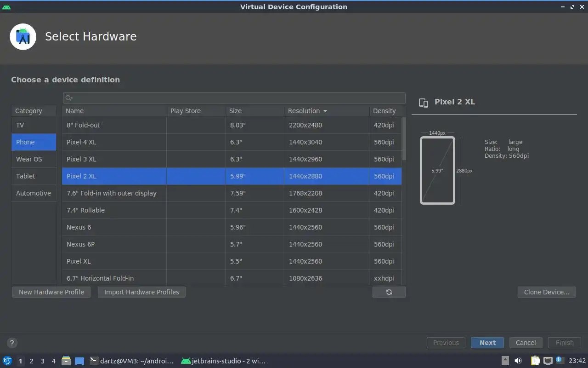Select the Tablet category
The width and height of the screenshot is (588, 368).
click(34, 176)
